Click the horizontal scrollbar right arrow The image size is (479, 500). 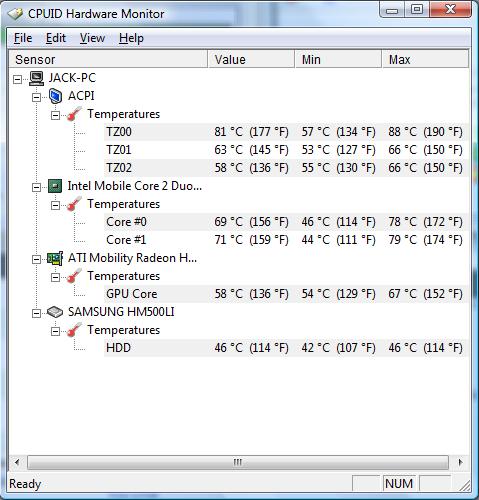pyautogui.click(x=460, y=462)
